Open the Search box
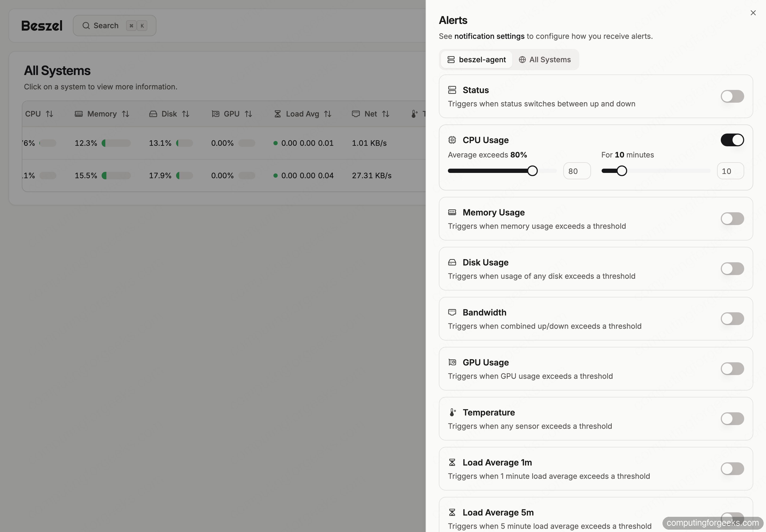This screenshot has width=766, height=532. coord(114,26)
